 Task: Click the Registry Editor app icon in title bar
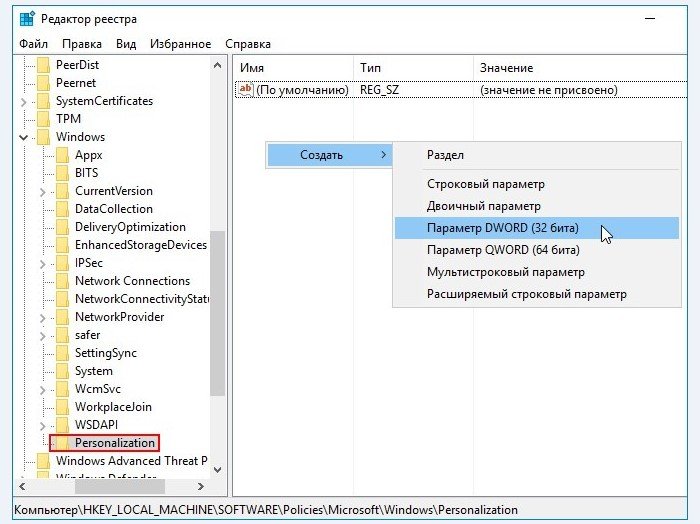pos(27,19)
